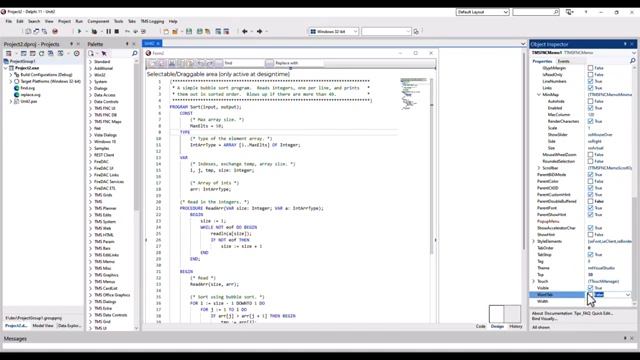
Task: Click the pin icon of Projects panel
Action: click(x=71, y=44)
